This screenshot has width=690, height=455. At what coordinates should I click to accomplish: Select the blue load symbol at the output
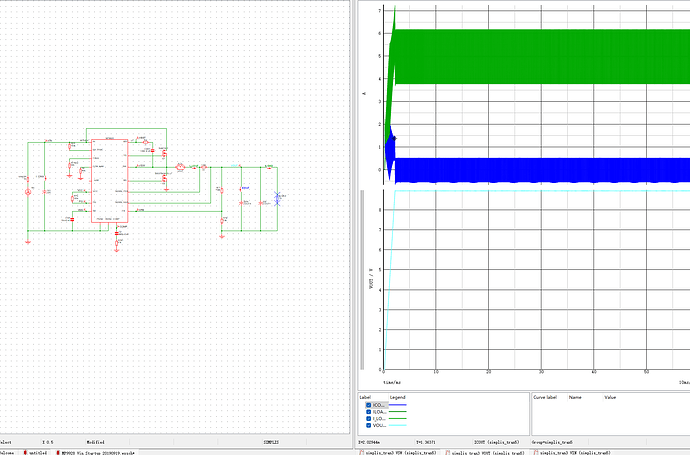tap(277, 198)
